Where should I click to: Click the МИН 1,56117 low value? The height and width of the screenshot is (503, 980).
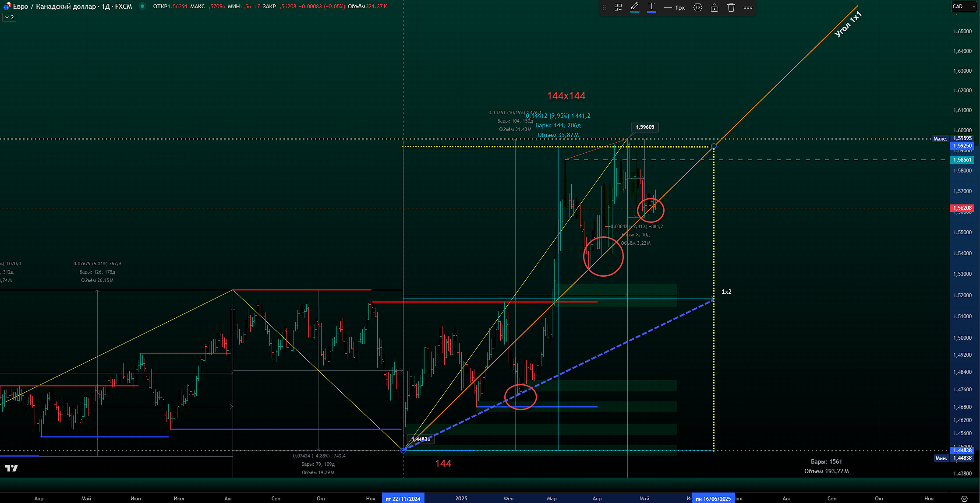point(244,7)
